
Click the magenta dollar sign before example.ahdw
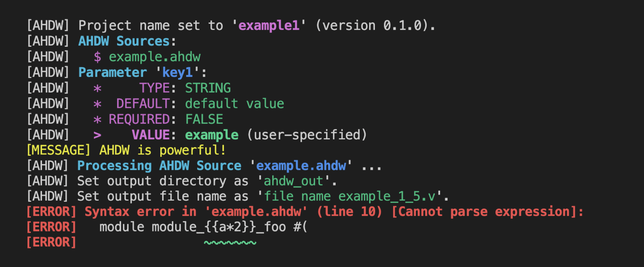[x=97, y=57]
